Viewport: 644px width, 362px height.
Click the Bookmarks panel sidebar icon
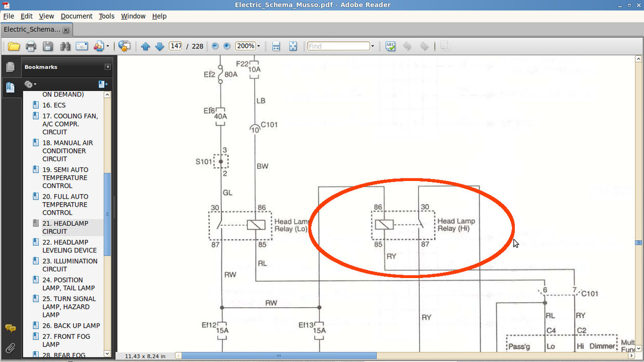click(x=10, y=87)
